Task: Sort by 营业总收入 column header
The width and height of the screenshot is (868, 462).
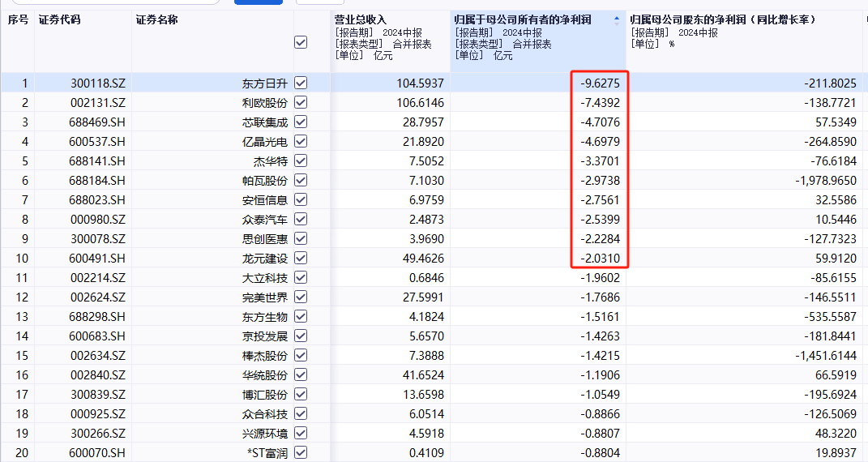Action: tap(361, 20)
